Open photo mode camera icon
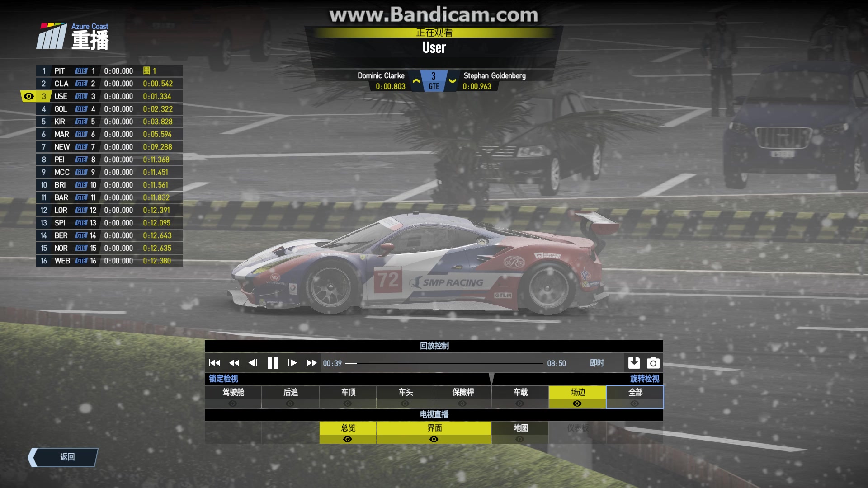Viewport: 868px width, 488px height. [x=653, y=363]
